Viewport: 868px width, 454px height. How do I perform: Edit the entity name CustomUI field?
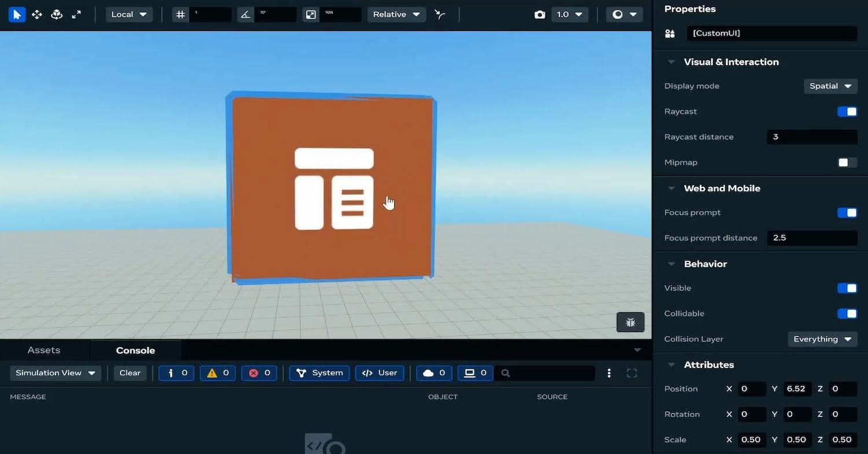point(772,34)
